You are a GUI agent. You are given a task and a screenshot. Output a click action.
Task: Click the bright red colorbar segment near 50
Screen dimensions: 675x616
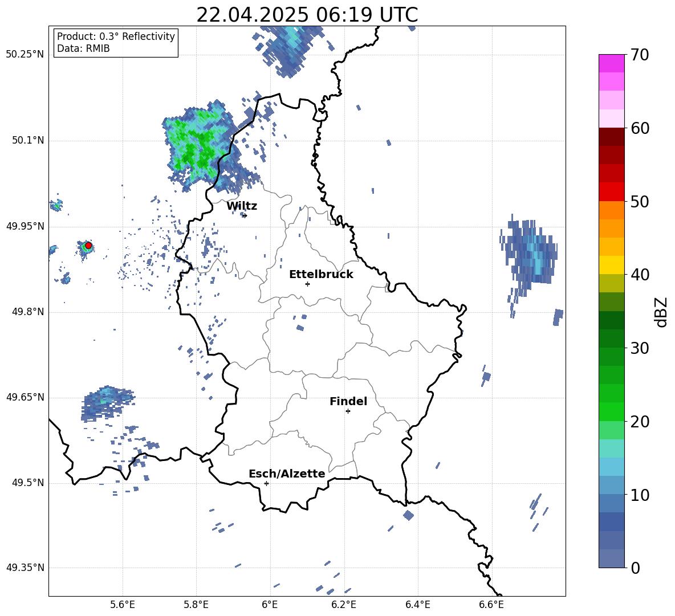pyautogui.click(x=611, y=192)
